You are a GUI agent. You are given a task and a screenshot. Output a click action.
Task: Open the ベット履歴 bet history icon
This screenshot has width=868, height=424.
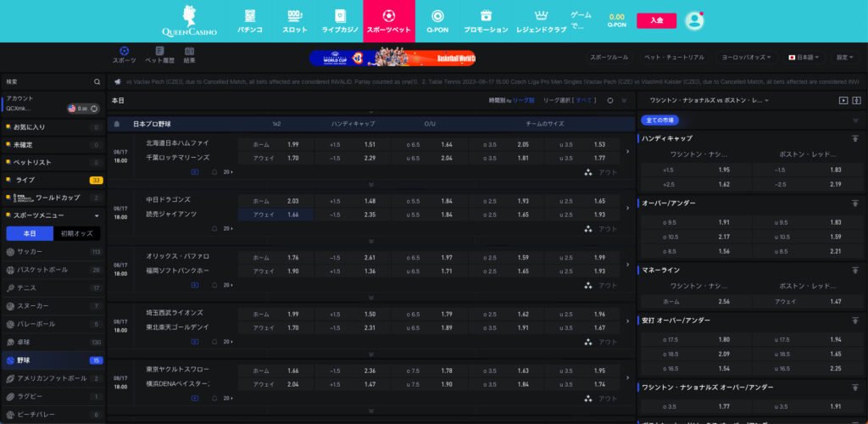(159, 55)
